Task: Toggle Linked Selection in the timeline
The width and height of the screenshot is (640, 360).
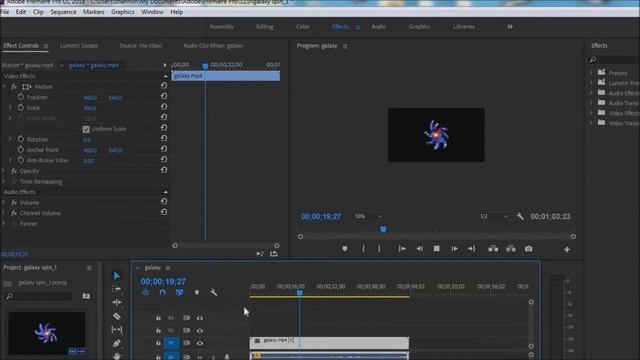Action: pyautogui.click(x=179, y=293)
